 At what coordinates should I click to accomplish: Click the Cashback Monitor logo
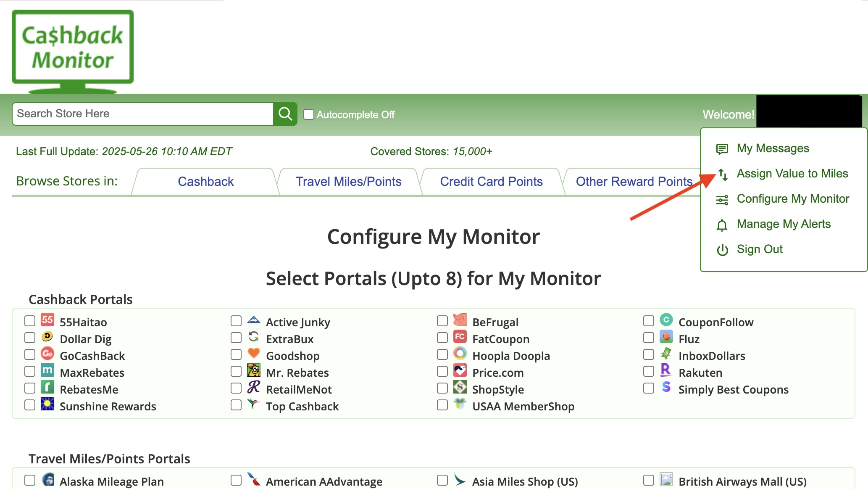pyautogui.click(x=73, y=51)
